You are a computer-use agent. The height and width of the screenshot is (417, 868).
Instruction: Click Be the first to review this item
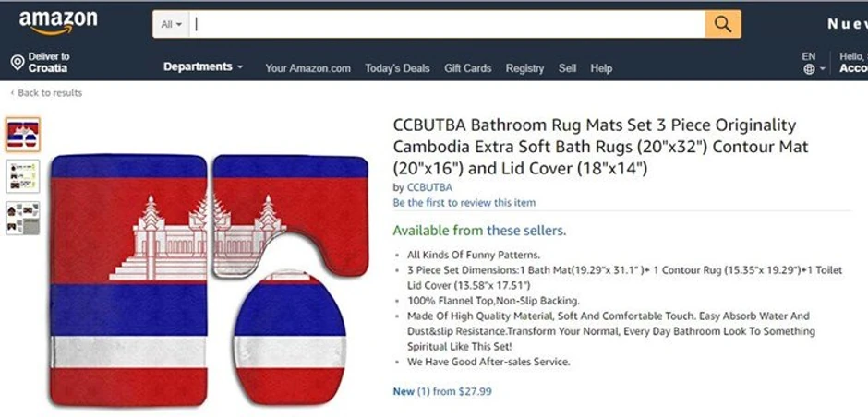pyautogui.click(x=464, y=202)
